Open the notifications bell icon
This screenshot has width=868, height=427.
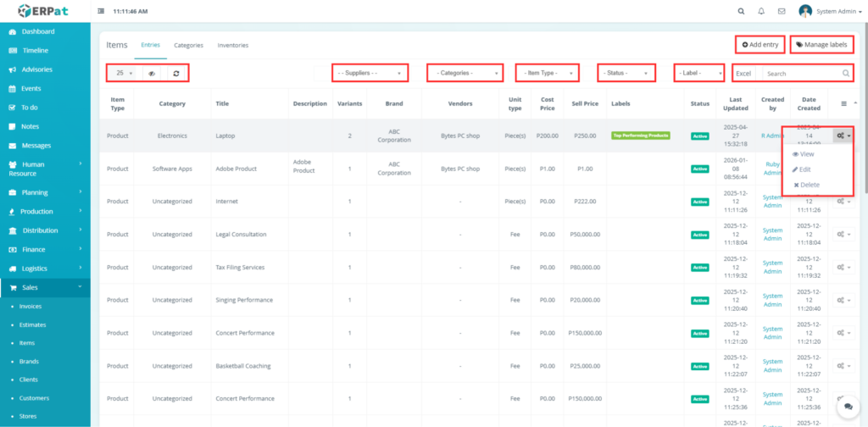tap(761, 11)
